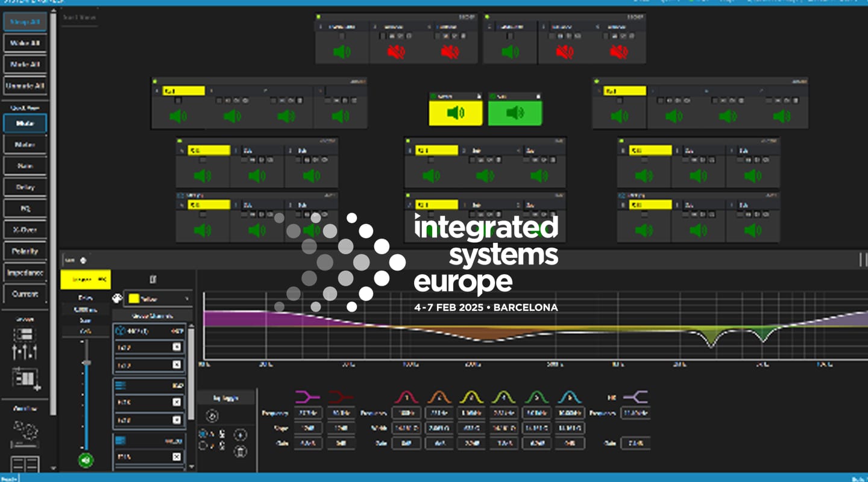Select the yellow bell filter band 3
This screenshot has height=482, width=868.
[x=471, y=397]
